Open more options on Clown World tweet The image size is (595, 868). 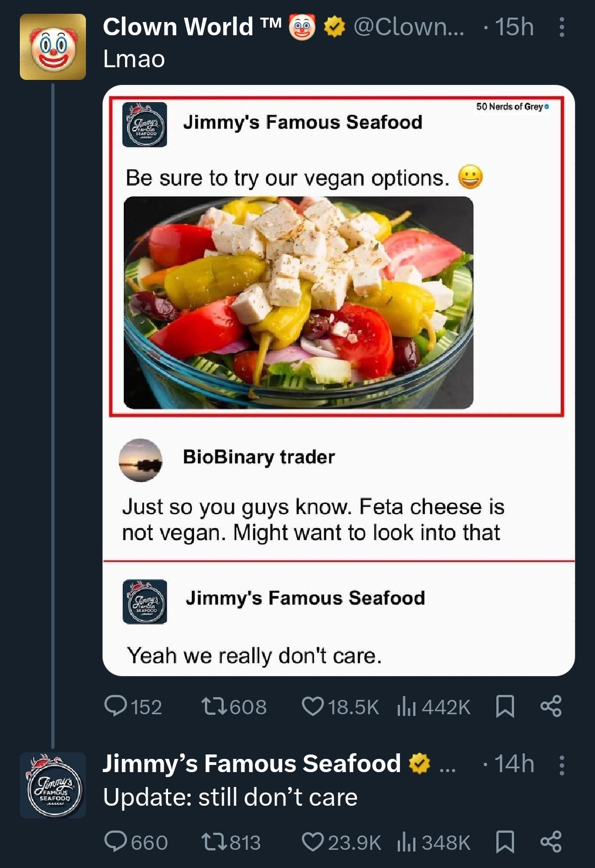561,27
